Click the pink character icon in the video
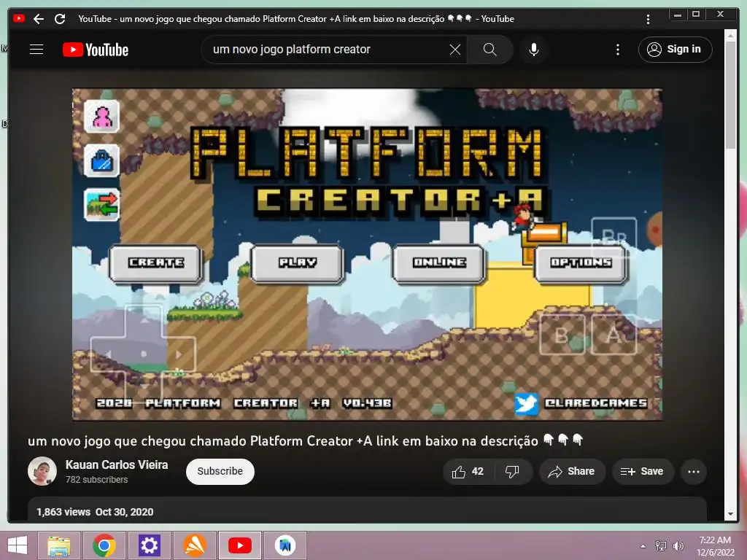This screenshot has height=560, width=747. pyautogui.click(x=101, y=117)
